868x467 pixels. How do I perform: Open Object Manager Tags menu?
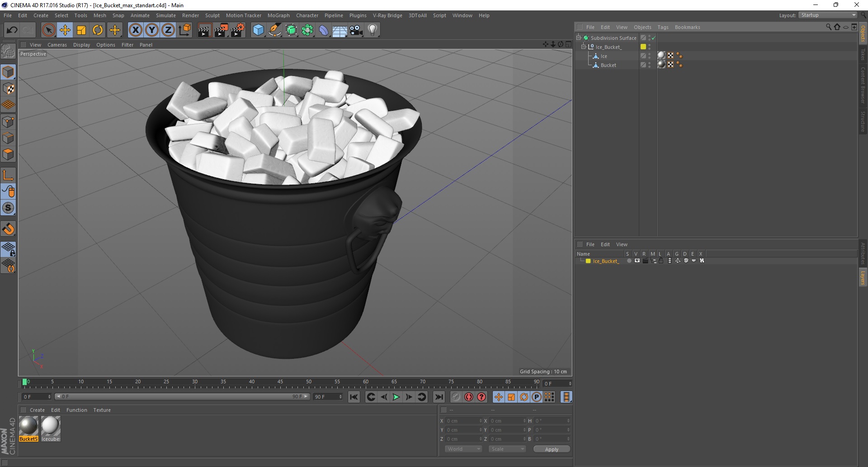(x=663, y=27)
